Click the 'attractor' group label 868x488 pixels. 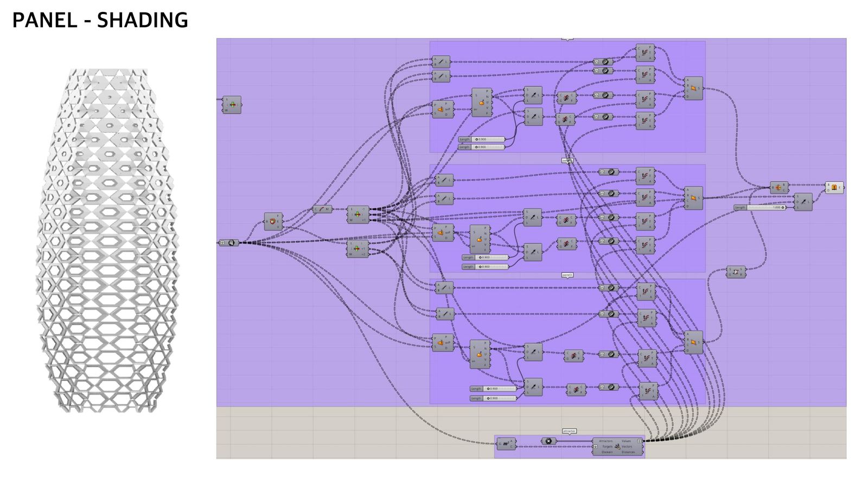569,431
